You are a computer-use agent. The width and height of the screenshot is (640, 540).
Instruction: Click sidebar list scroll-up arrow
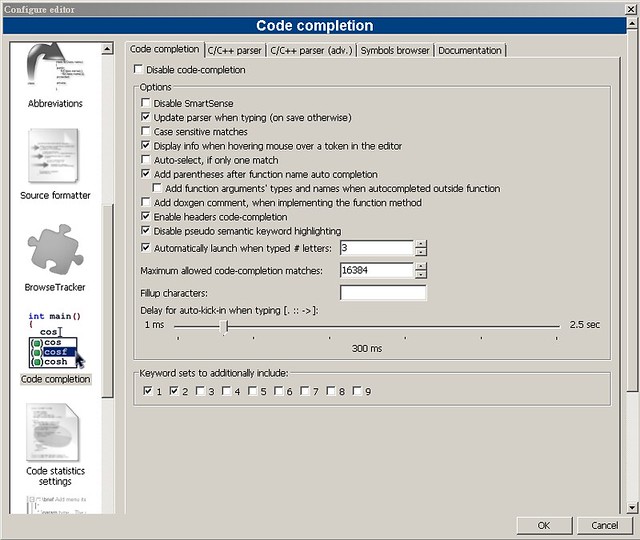(107, 49)
